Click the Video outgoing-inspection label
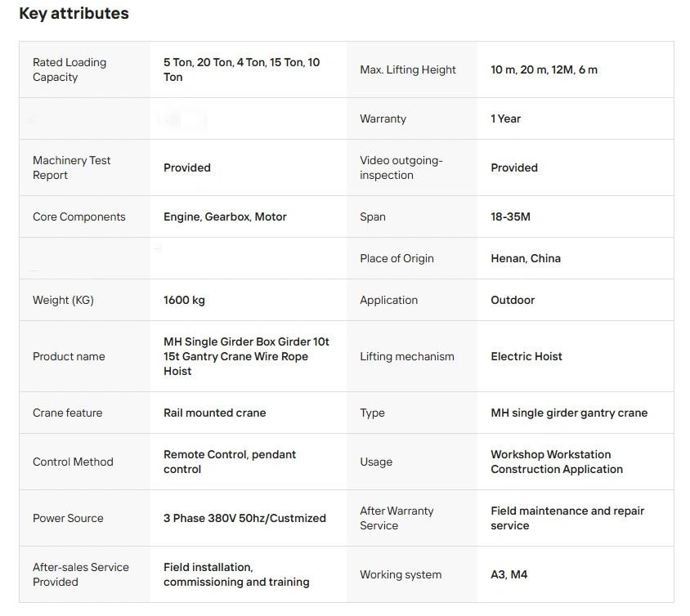This screenshot has height=616, width=690. 401,167
